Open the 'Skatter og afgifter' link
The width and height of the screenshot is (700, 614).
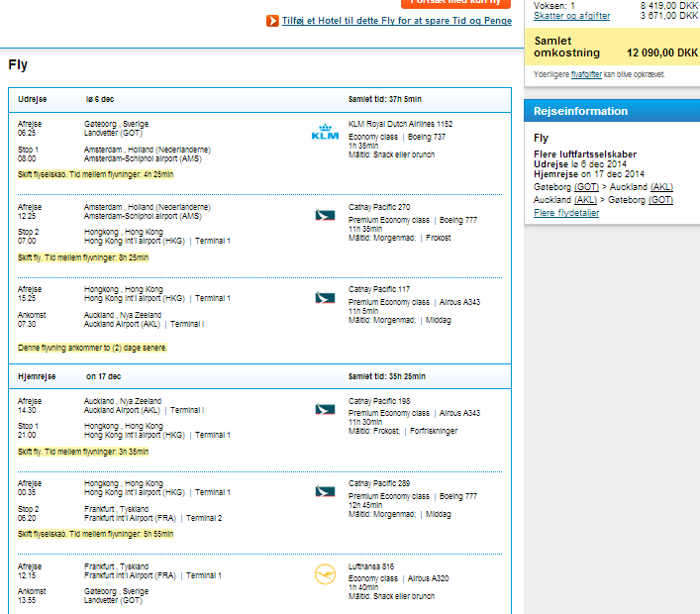pyautogui.click(x=571, y=16)
